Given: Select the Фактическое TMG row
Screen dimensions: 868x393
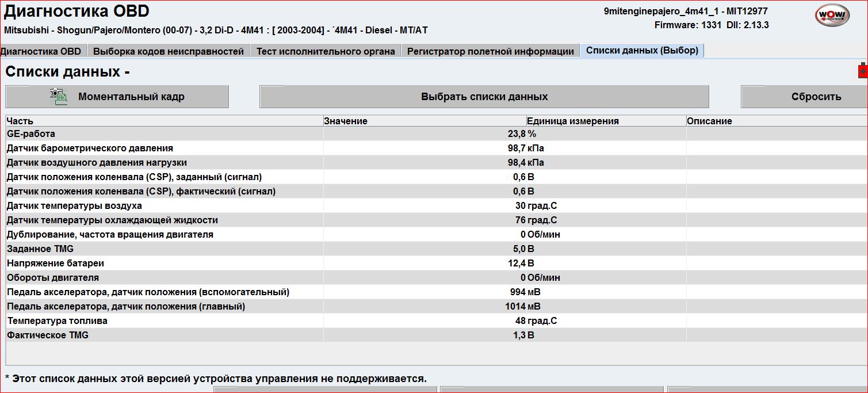Looking at the screenshot, I should coord(48,335).
